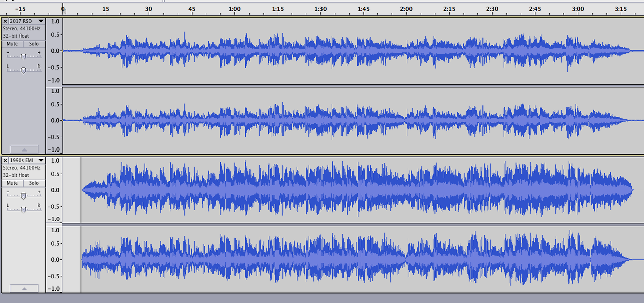
Task: Click the 2017 RSD pan slider
Action: [x=23, y=70]
